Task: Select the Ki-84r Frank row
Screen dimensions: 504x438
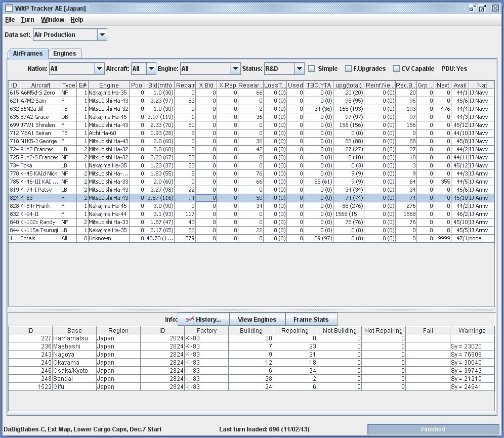Action: (40, 206)
